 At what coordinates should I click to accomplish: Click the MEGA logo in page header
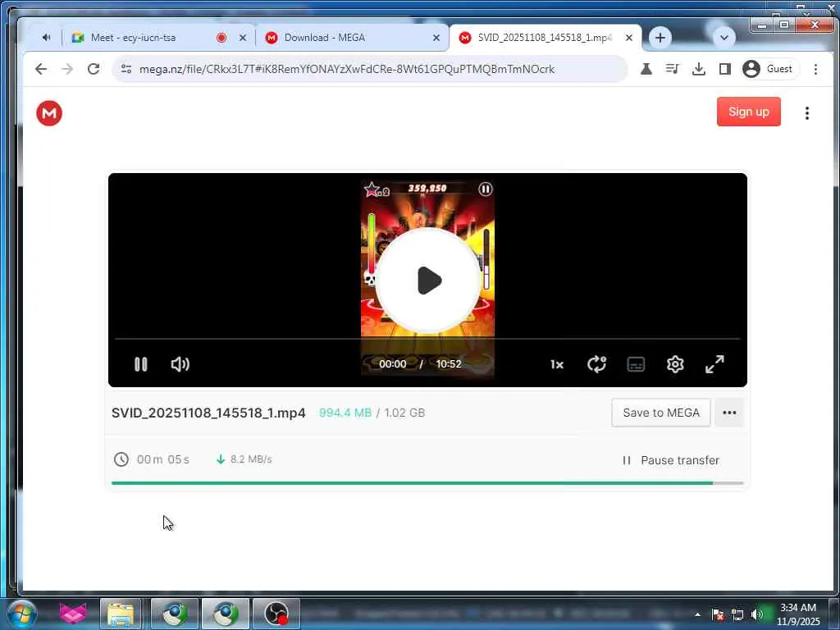click(49, 113)
